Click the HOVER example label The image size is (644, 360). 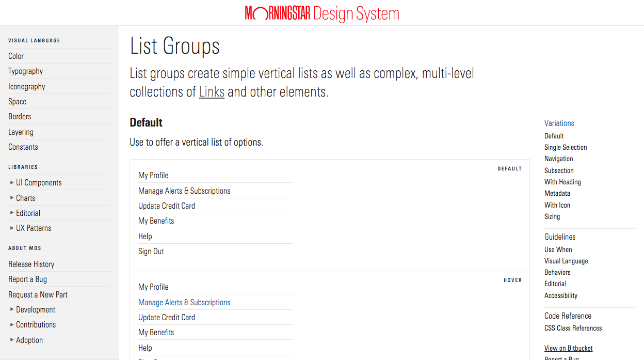click(513, 280)
